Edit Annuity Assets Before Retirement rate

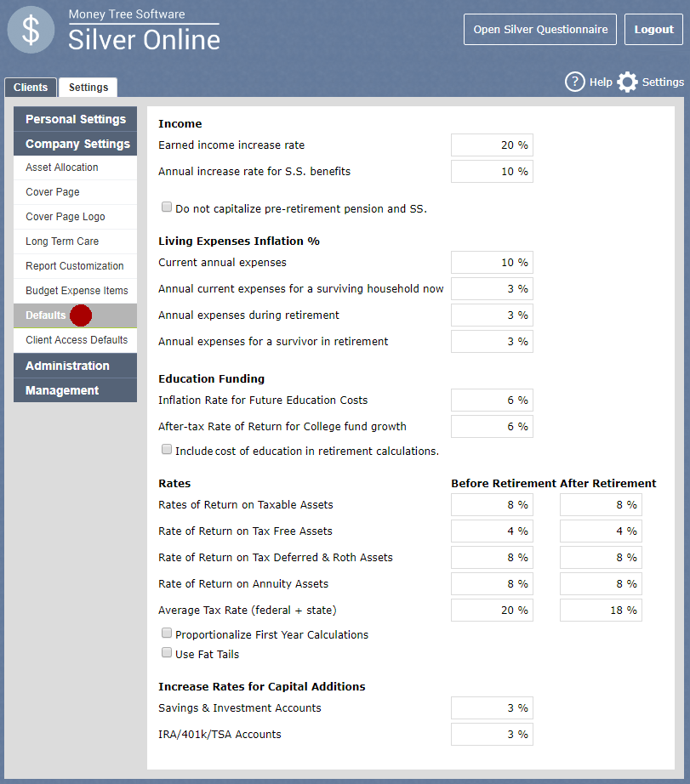492,584
